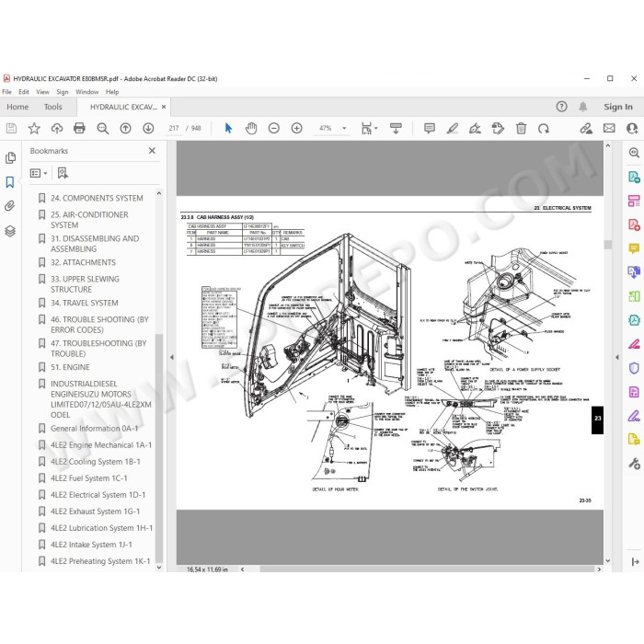Click the document horizontal scrollbar
Image resolution: width=644 pixels, height=644 pixels.
click(427, 569)
